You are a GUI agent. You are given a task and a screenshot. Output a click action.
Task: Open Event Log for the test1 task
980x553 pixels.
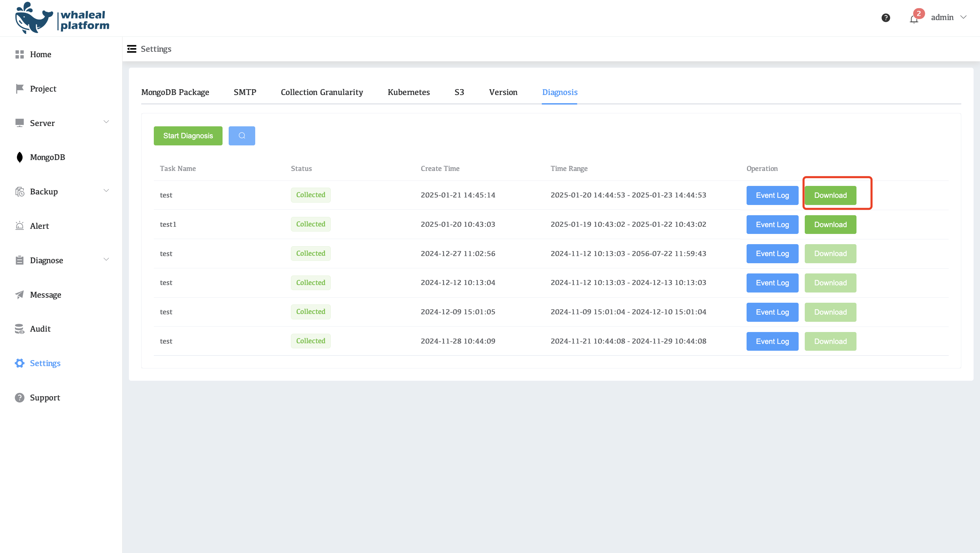(x=772, y=224)
